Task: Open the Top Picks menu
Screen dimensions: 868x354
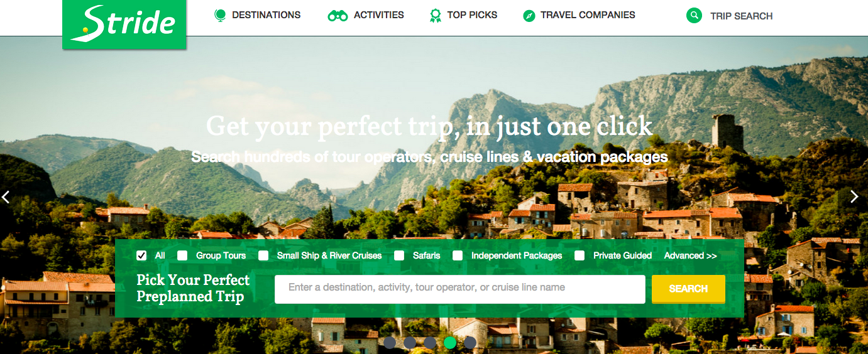Action: (x=472, y=15)
